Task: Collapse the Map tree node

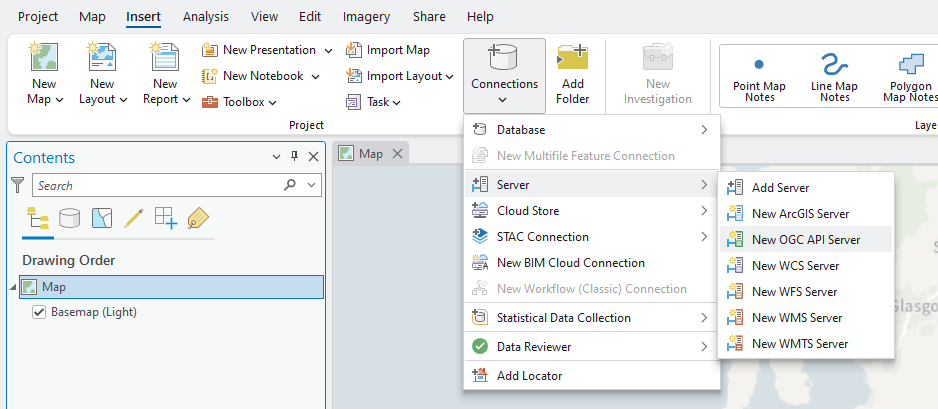Action: coord(14,288)
